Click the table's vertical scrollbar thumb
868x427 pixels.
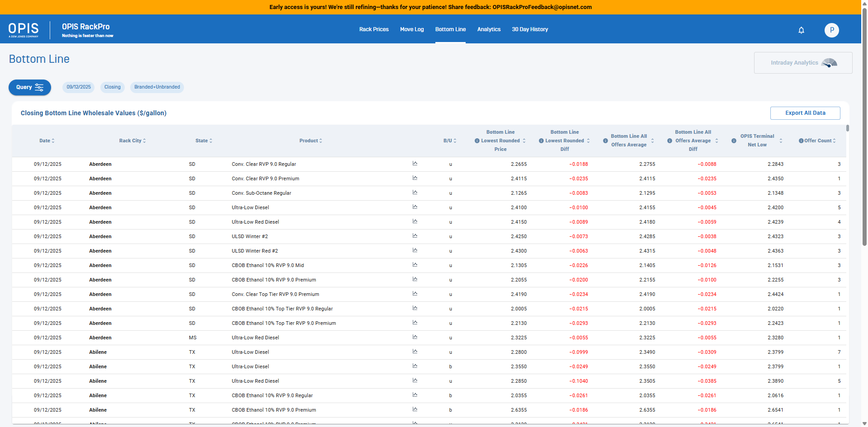click(848, 128)
